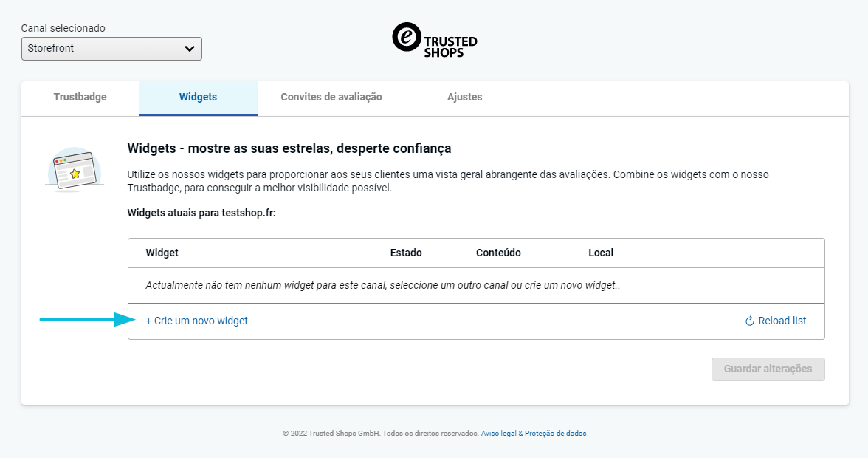Screen dimensions: 868x458
Task: Click the Estado column header
Action: point(406,253)
